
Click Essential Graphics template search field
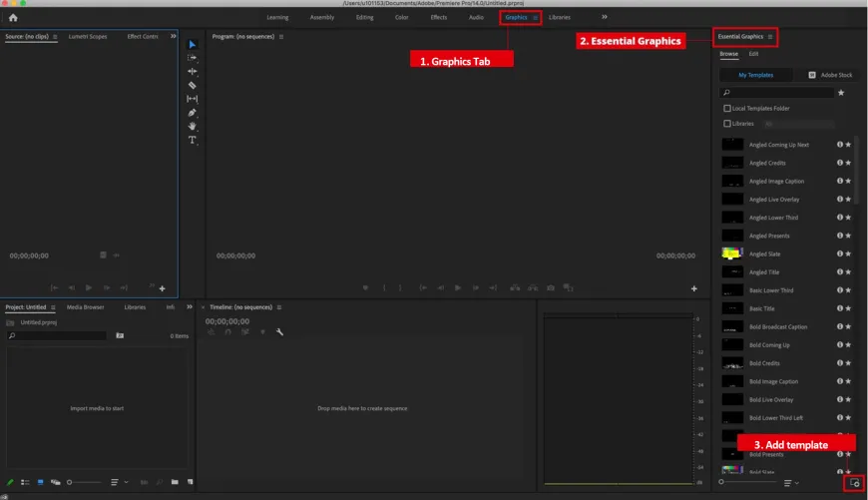776,93
